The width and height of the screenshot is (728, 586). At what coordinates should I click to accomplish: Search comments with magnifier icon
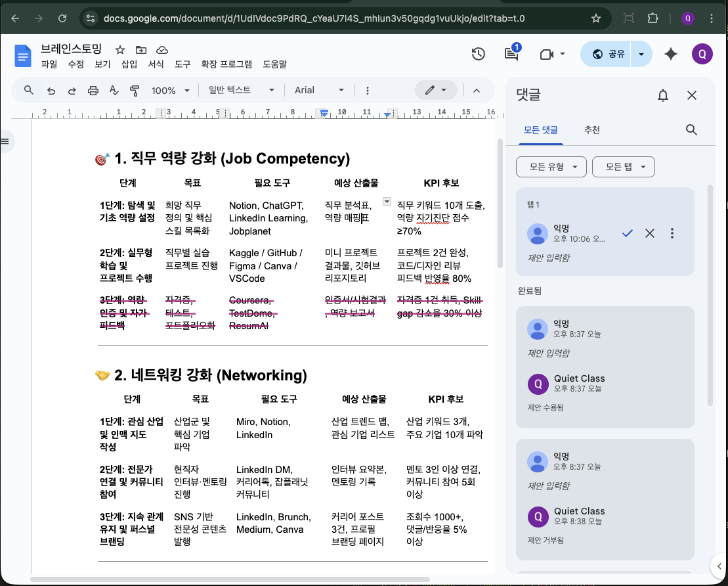tap(691, 130)
